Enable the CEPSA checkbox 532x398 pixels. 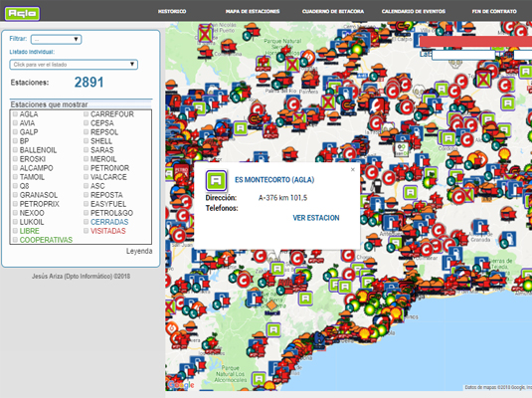click(x=87, y=123)
